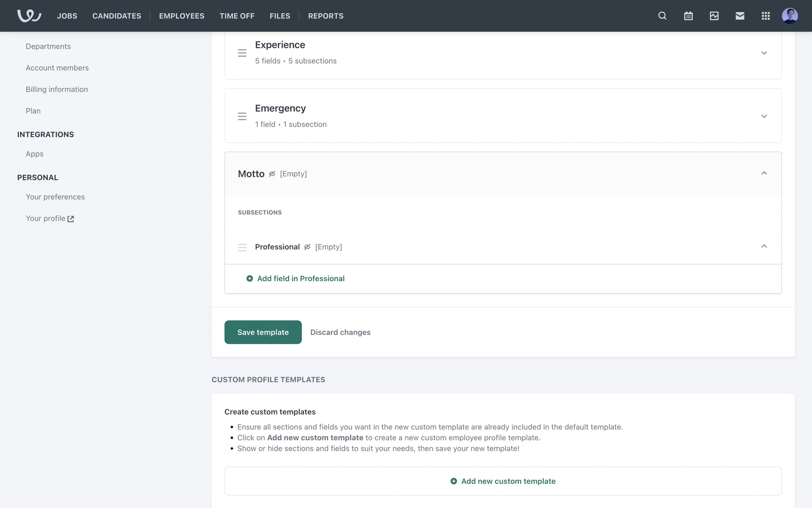Image resolution: width=812 pixels, height=508 pixels.
Task: Expand the Experience section chevron
Action: [764, 53]
